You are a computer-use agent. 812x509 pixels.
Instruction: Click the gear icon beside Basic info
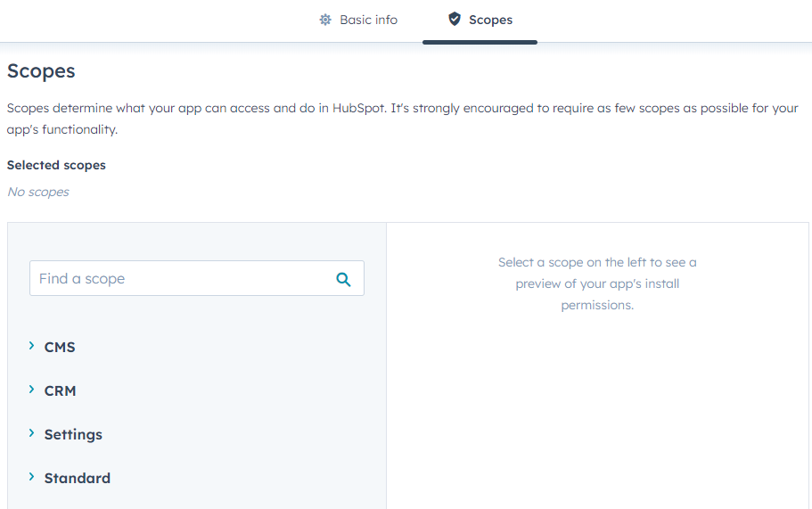pos(325,20)
